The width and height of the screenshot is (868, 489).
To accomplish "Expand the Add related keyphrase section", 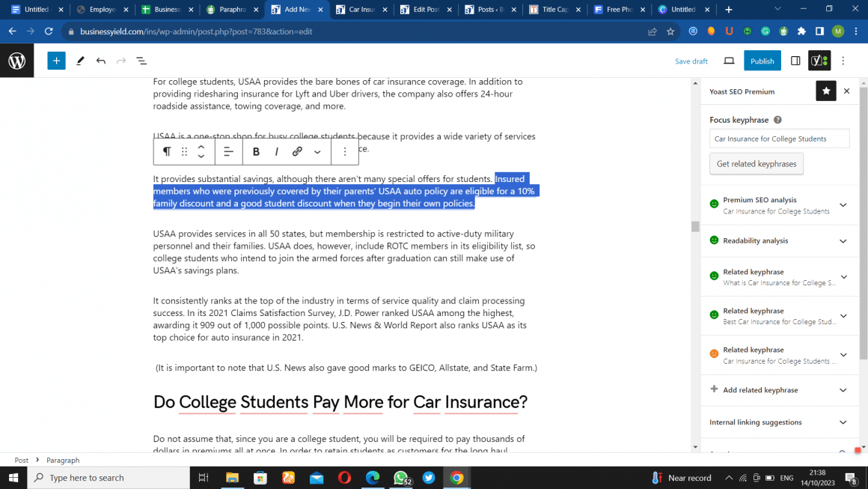I will [843, 390].
